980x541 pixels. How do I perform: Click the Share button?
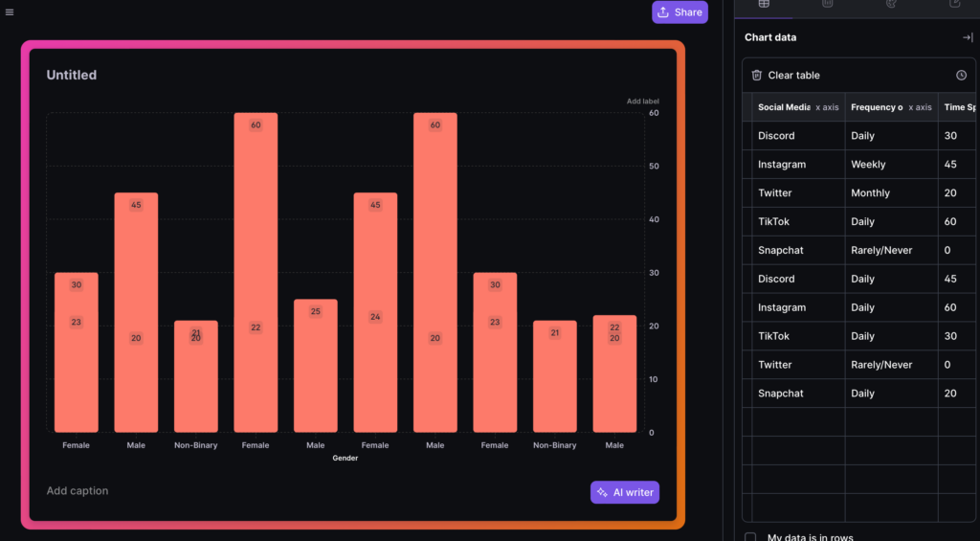[679, 12]
